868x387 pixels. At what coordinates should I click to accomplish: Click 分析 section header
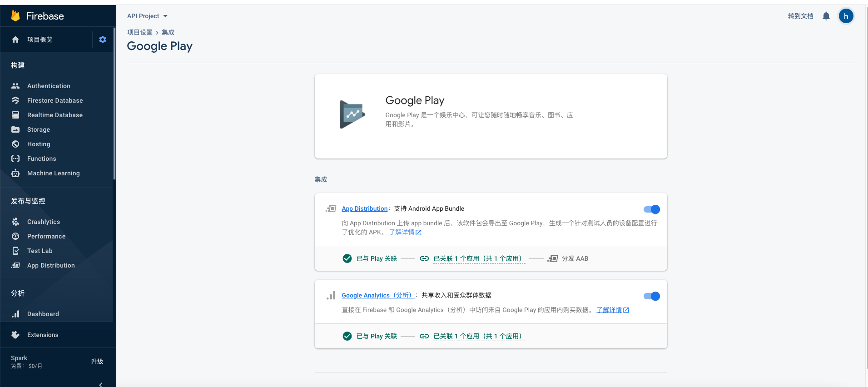[x=18, y=293]
